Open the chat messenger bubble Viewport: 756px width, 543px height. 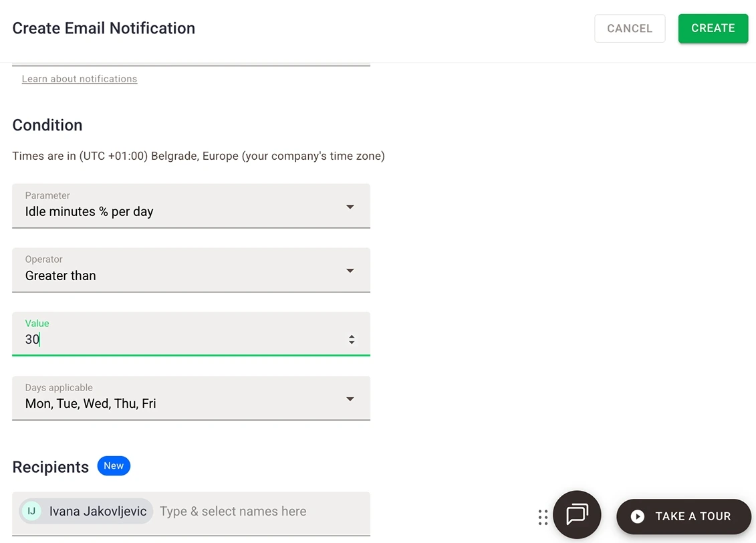(x=576, y=515)
